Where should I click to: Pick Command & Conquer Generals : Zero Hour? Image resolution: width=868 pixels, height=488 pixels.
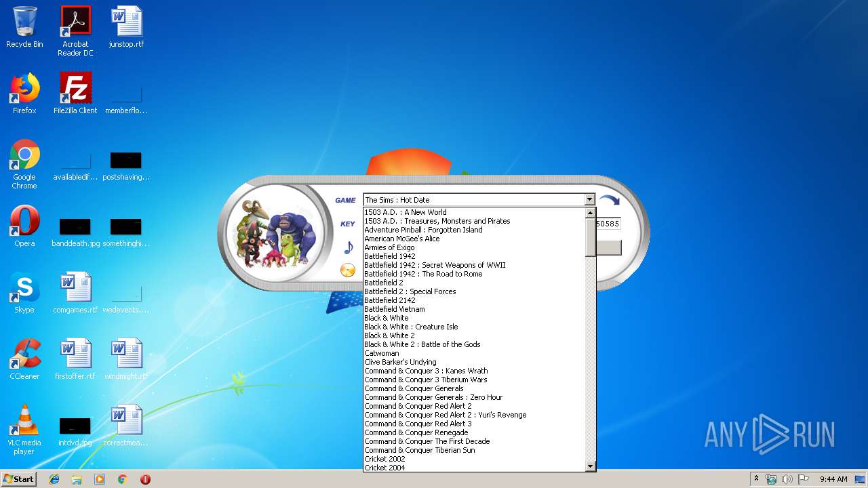pyautogui.click(x=474, y=397)
